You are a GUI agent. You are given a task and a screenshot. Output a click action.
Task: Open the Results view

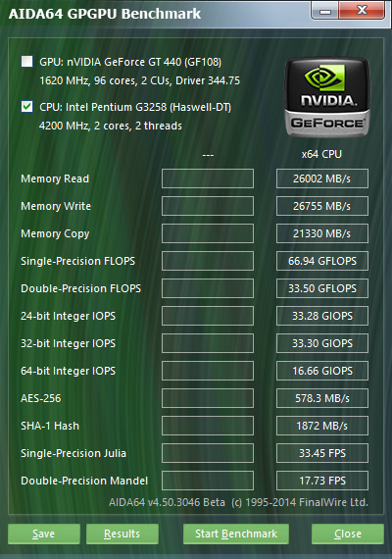click(122, 534)
